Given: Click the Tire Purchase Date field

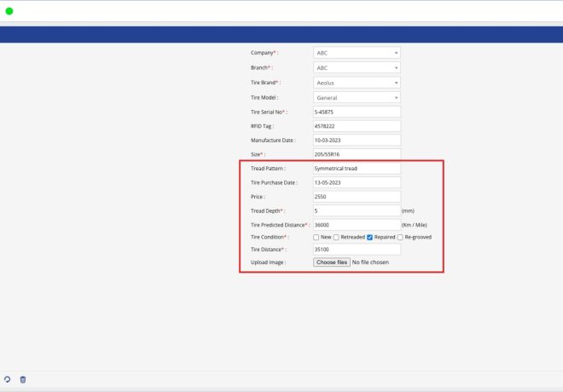Looking at the screenshot, I should (357, 182).
